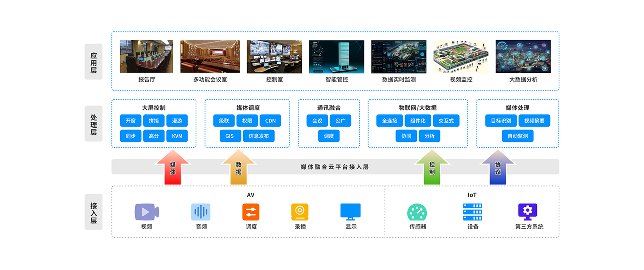Click the orange 调度 sliders icon
The width and height of the screenshot is (644, 270).
pyautogui.click(x=251, y=212)
